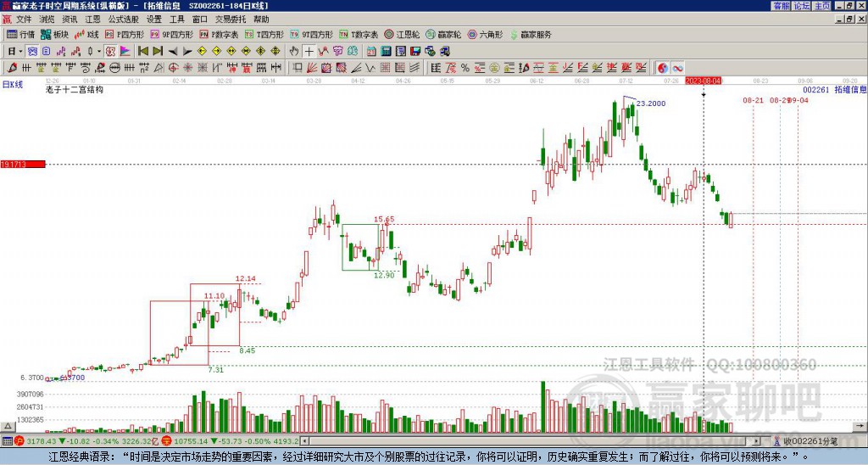
Task: Select the red pencil drawing tool
Action: (x=12, y=68)
